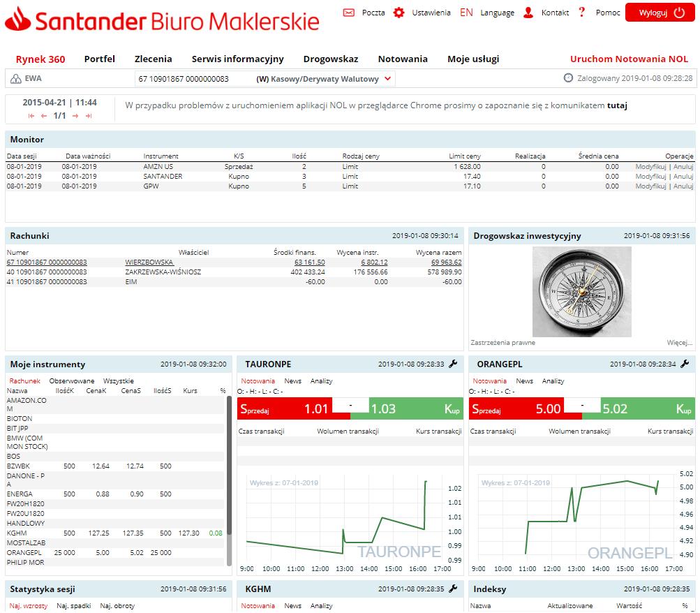Switch language via the EN icon
This screenshot has height=613, width=700.
466,13
